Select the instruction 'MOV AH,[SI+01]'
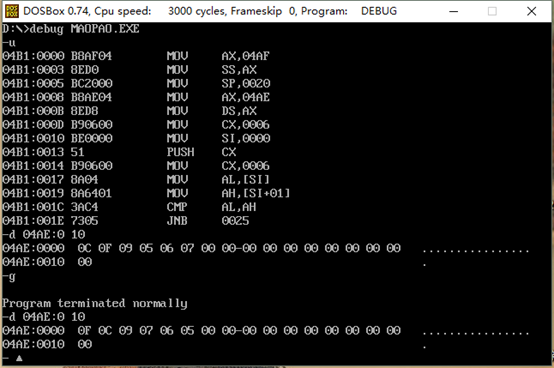Viewport: 554px width, 368px height. point(228,194)
